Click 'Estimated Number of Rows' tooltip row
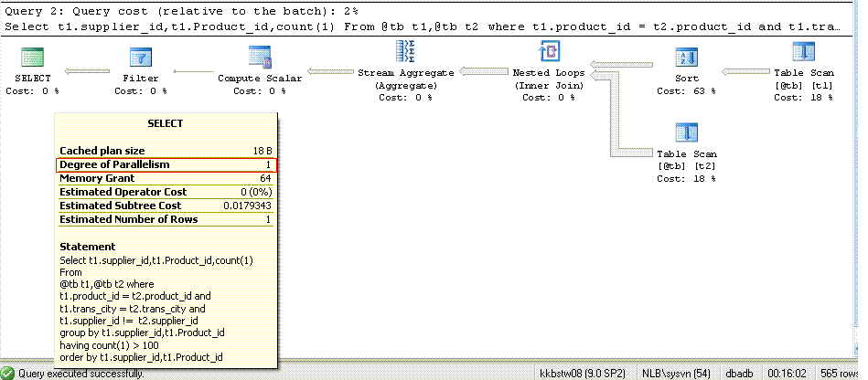868x380 pixels. pos(166,219)
